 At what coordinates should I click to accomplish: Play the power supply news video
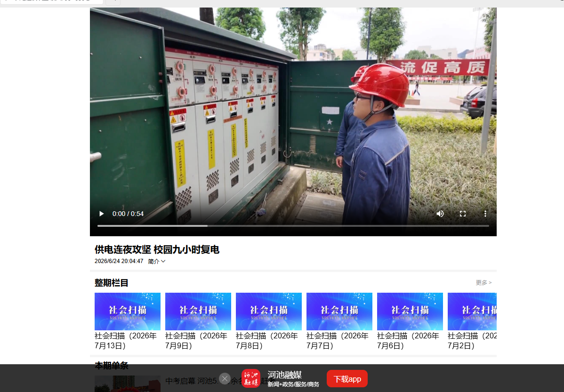[101, 214]
